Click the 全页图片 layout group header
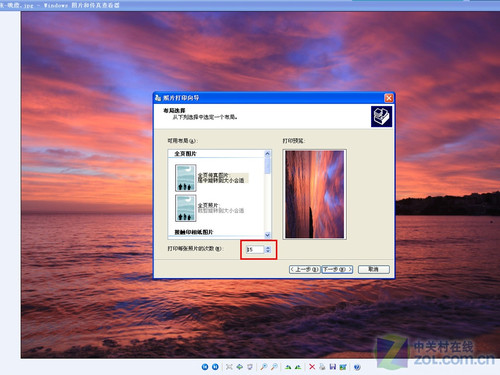Screen dimensions: 500x375 tap(185, 154)
